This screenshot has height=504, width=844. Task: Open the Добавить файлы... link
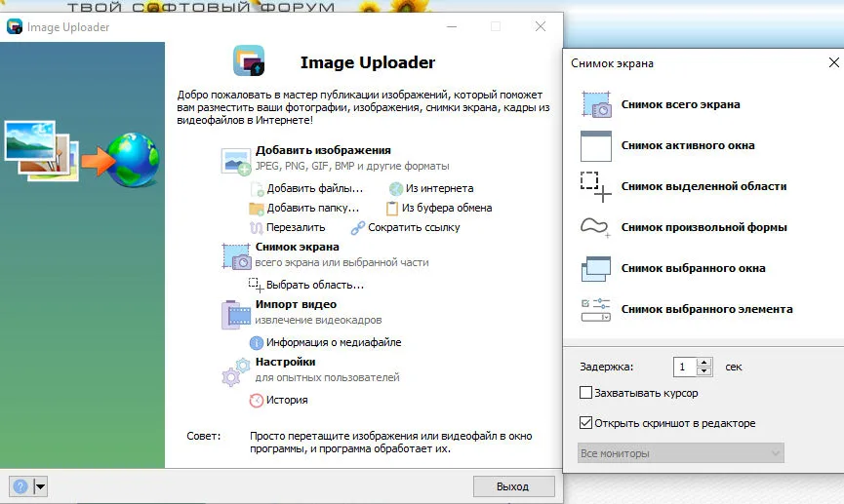(315, 188)
